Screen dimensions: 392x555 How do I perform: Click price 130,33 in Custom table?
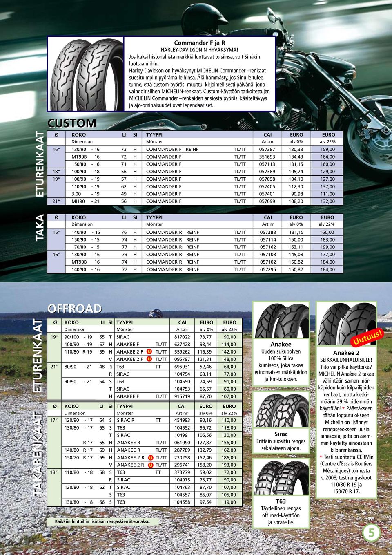pyautogui.click(x=296, y=150)
